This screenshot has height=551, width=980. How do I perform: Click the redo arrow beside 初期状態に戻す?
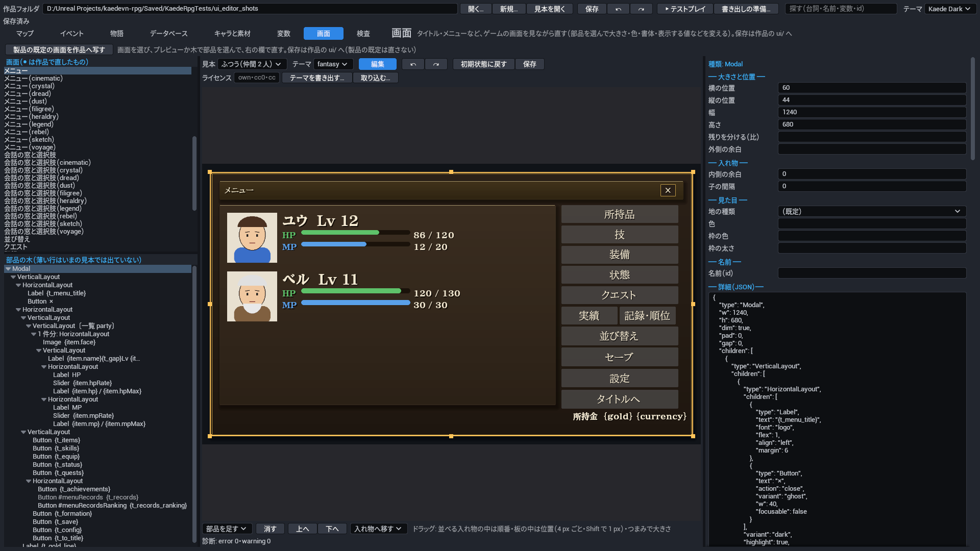(436, 64)
